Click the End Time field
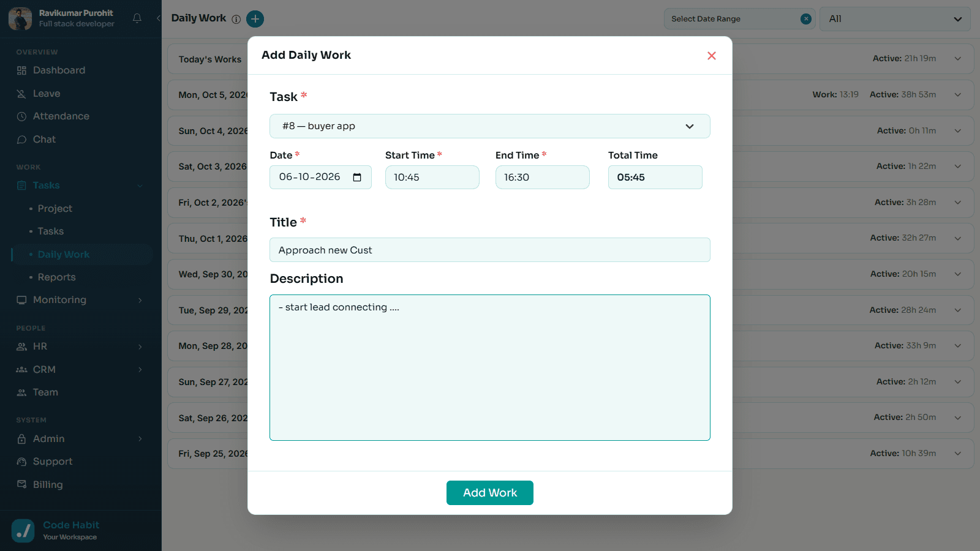This screenshot has height=551, width=980. tap(543, 177)
